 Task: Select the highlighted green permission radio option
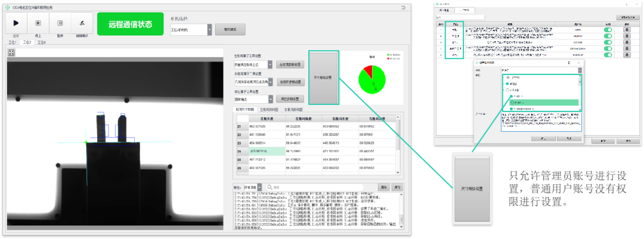point(512,103)
